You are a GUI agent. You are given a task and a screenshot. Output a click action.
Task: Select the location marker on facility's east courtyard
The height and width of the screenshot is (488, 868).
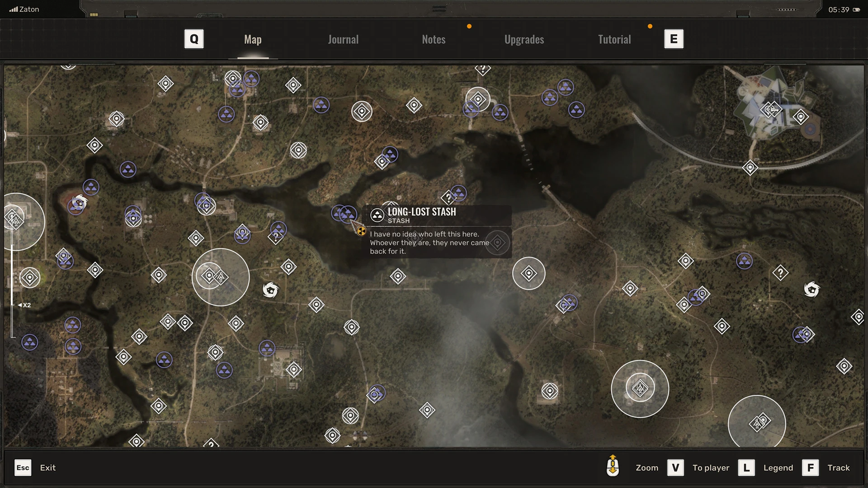[x=800, y=117]
